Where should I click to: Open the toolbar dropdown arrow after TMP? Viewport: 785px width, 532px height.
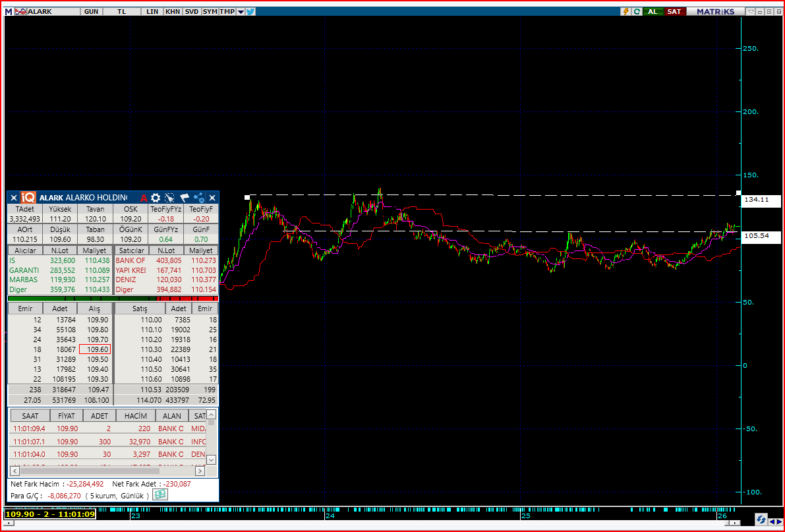pos(241,11)
